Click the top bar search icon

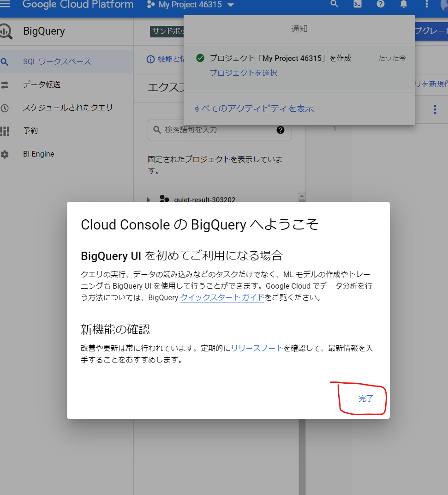334,5
